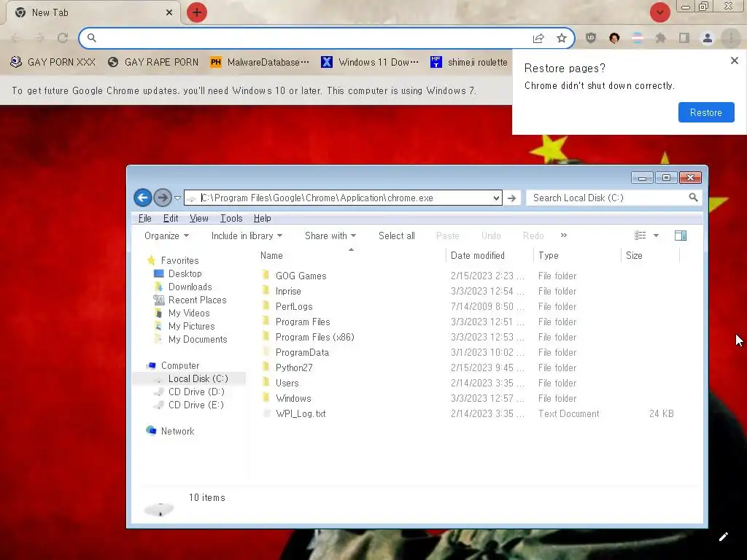This screenshot has width=747, height=560.
Task: Sort by Date modified column
Action: coord(489,255)
